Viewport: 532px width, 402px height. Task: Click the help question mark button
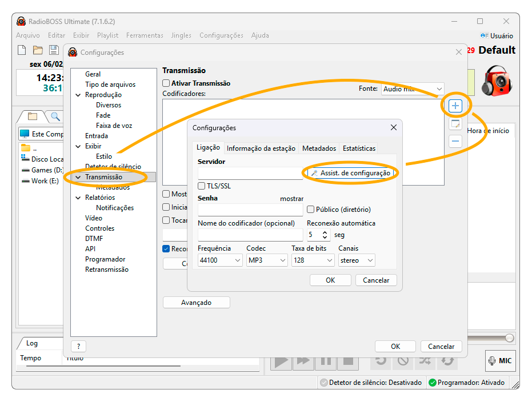click(x=78, y=346)
